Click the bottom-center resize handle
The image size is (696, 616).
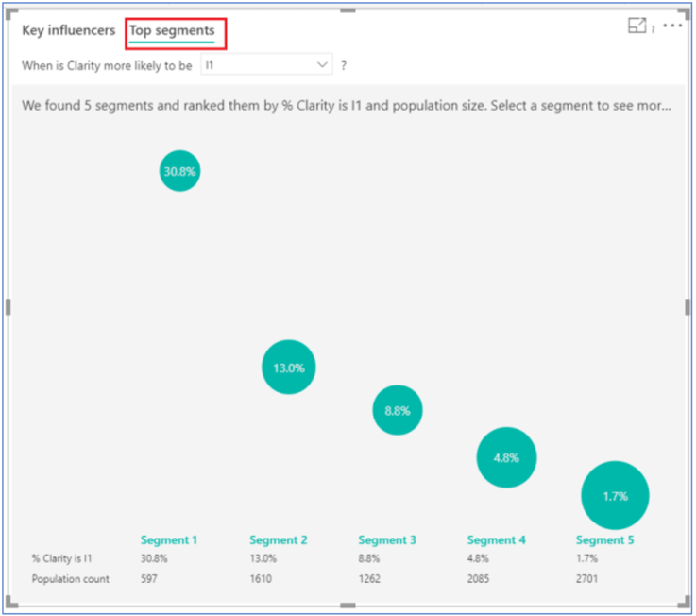[x=348, y=606]
